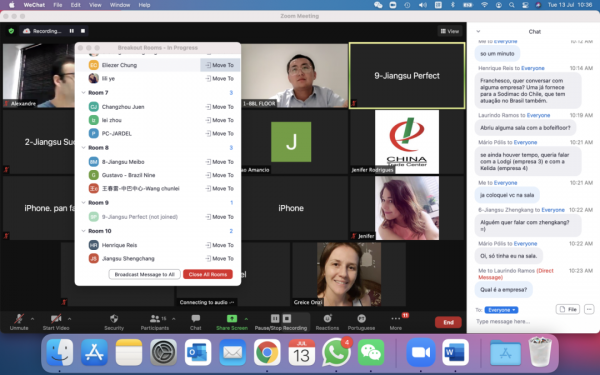Collapse the Room 10 group

pos(83,231)
